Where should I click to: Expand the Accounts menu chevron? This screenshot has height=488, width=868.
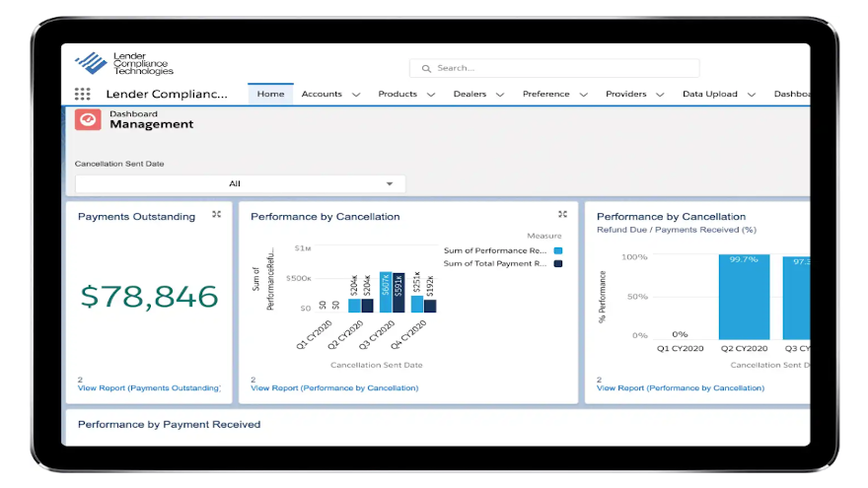pos(355,95)
